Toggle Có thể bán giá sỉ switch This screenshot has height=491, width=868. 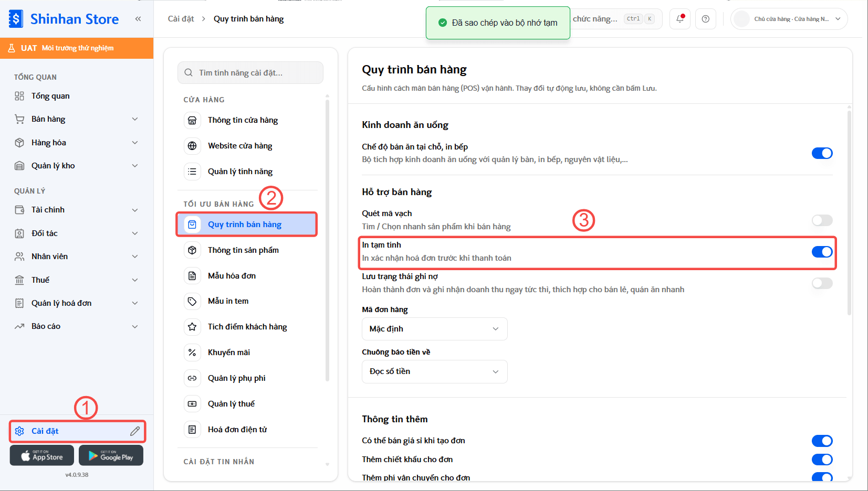822,441
